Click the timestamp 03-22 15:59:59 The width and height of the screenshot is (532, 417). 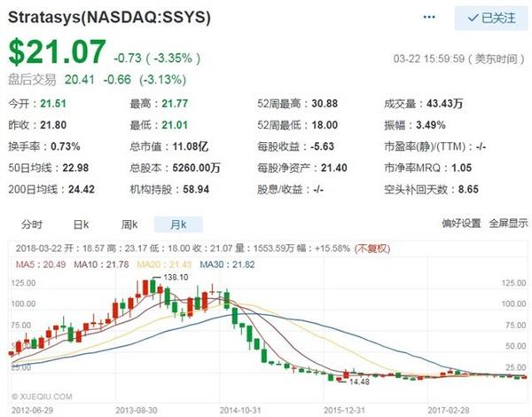[x=429, y=59]
